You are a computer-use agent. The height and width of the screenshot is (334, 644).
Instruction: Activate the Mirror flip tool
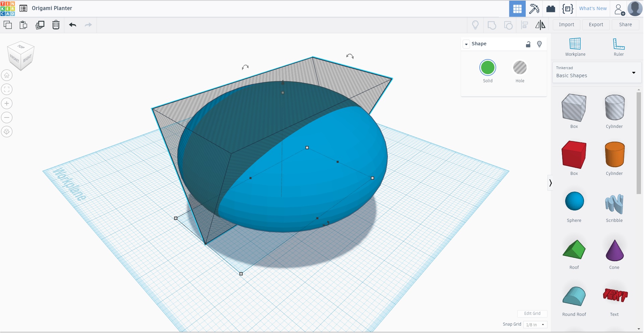540,25
